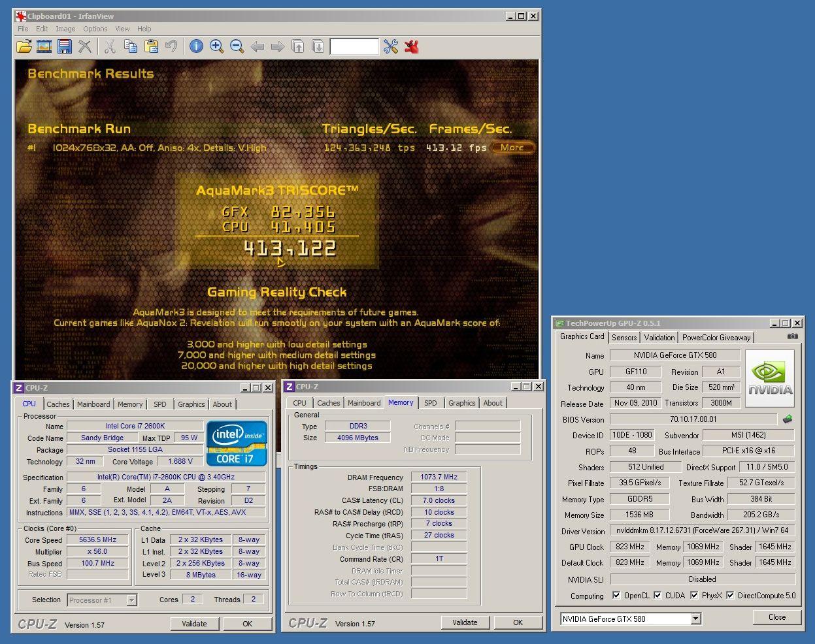Click Validate in CPU-Z CPU window
This screenshot has width=815, height=644.
pyautogui.click(x=194, y=624)
